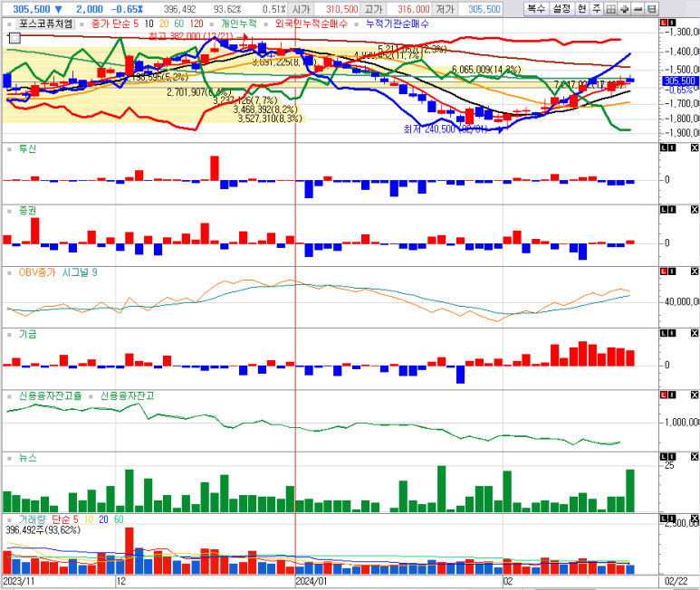Click the I icon of 신용융자잔고율 panel
Image resolution: width=700 pixels, height=590 pixels.
pos(672,395)
